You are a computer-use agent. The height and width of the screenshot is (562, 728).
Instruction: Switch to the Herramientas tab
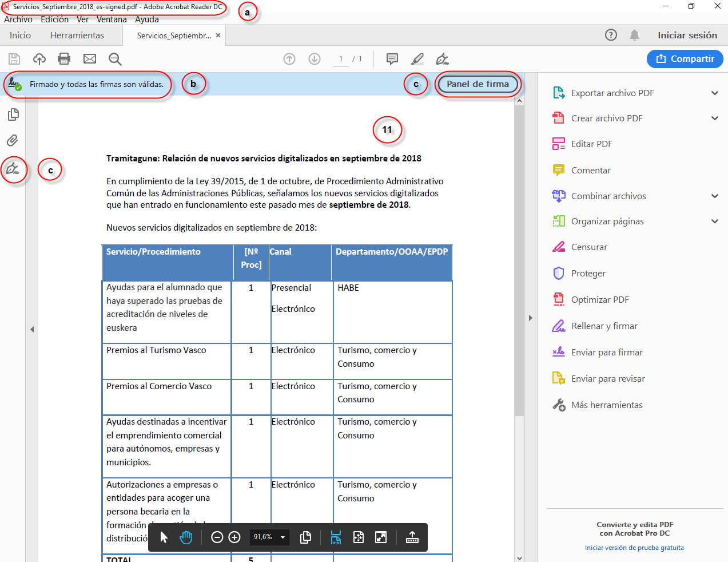point(77,35)
